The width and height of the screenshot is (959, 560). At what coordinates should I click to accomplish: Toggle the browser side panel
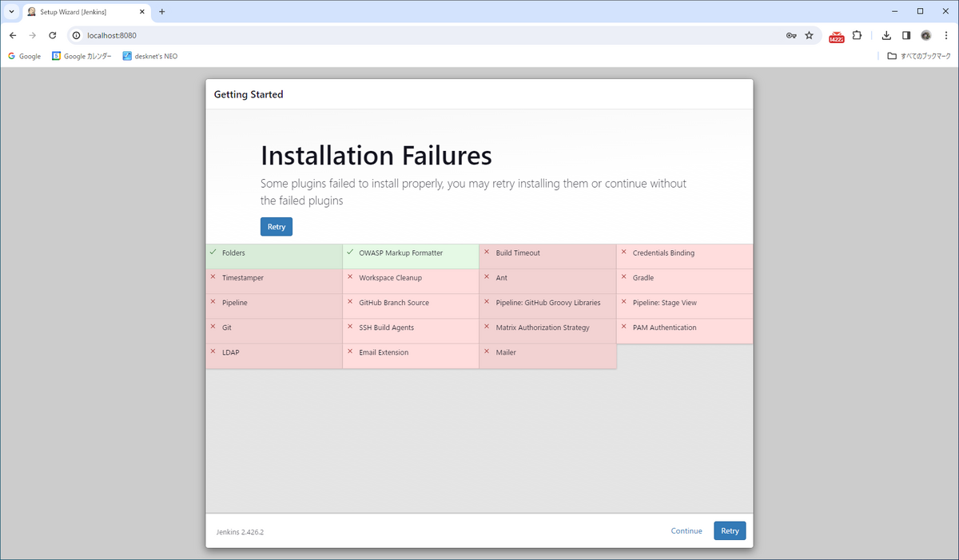906,35
